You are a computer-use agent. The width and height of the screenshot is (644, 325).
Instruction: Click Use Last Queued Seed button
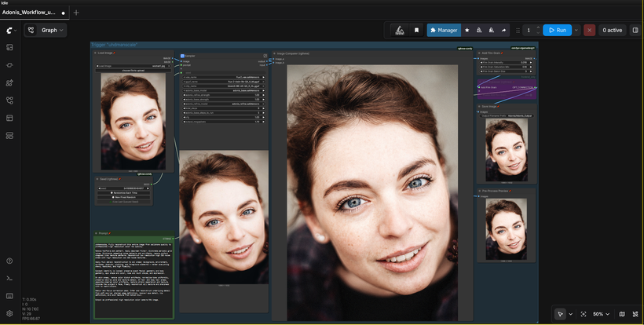(123, 202)
